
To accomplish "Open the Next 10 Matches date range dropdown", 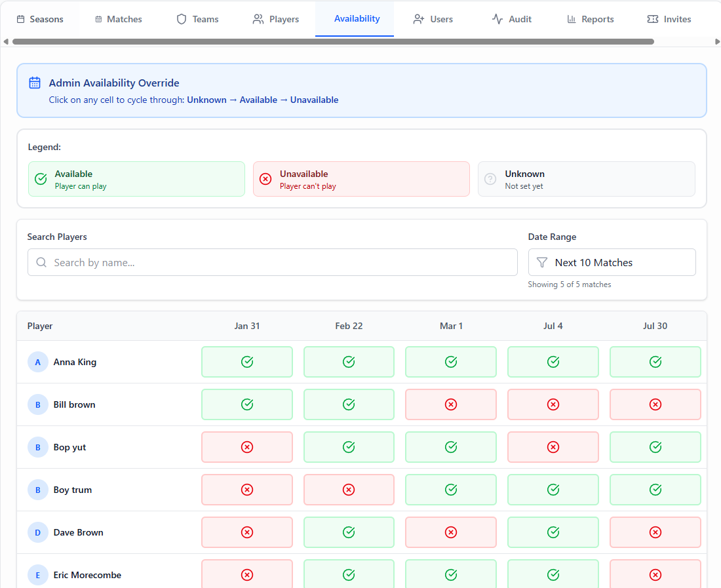I will 612,262.
